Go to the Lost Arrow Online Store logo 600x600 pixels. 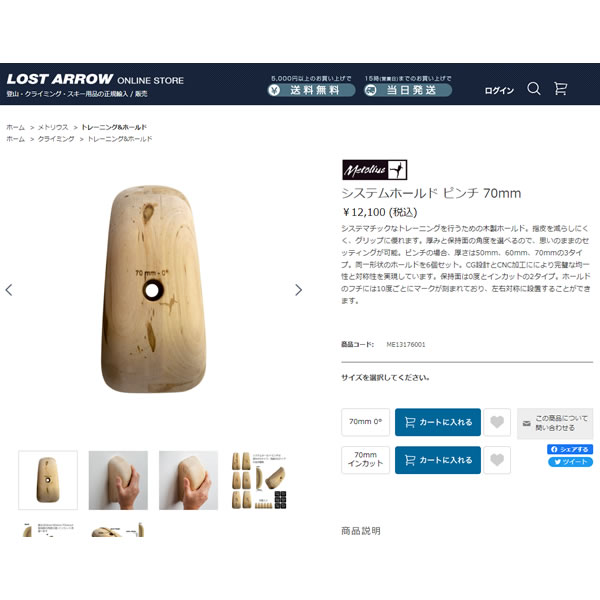click(x=95, y=84)
